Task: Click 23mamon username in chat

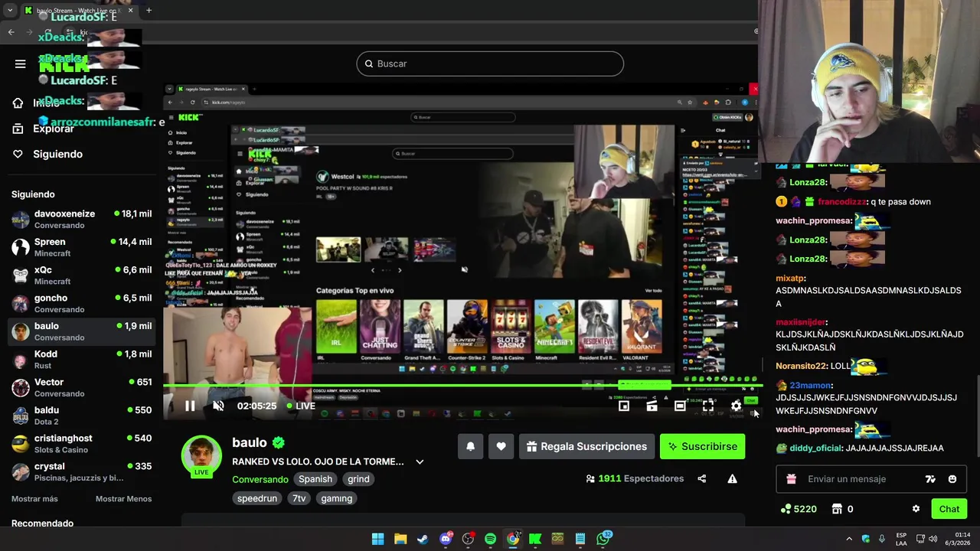Action: click(810, 386)
